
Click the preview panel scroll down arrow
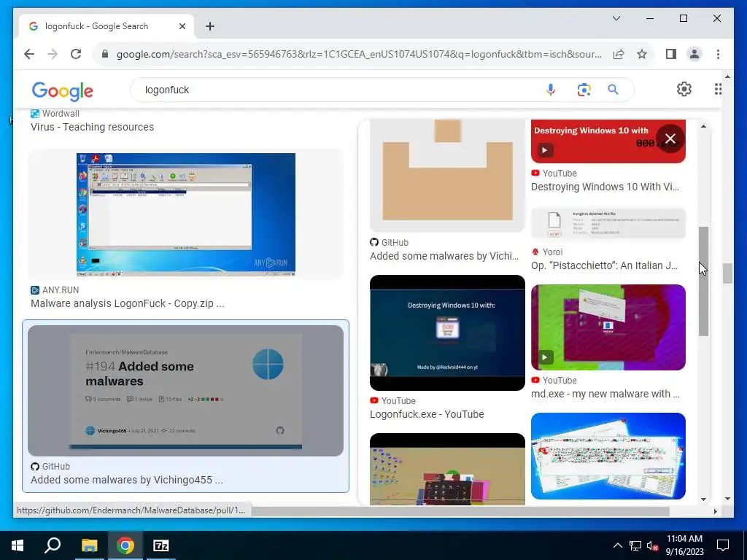pyautogui.click(x=704, y=499)
